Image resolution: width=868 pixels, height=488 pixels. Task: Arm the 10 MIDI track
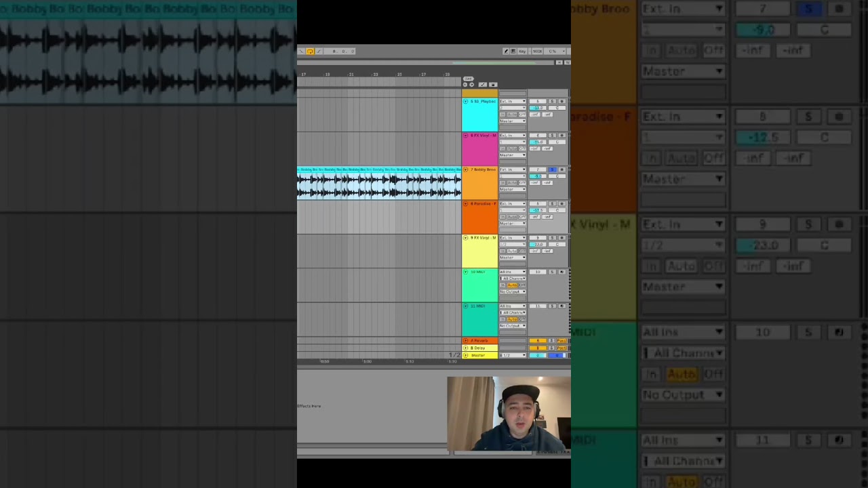click(x=562, y=272)
